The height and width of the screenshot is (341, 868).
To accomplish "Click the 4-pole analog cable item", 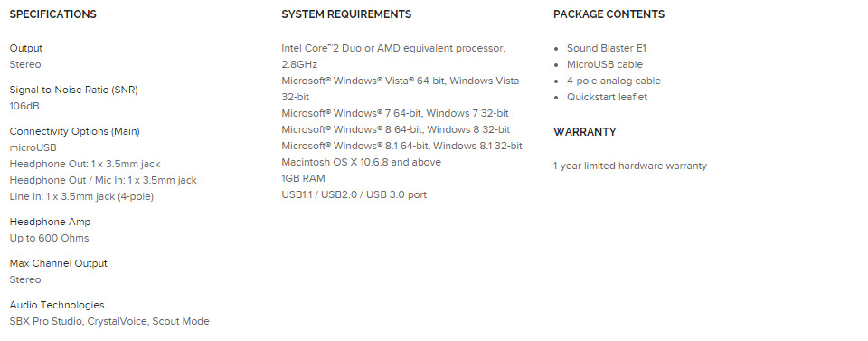I will tap(613, 81).
